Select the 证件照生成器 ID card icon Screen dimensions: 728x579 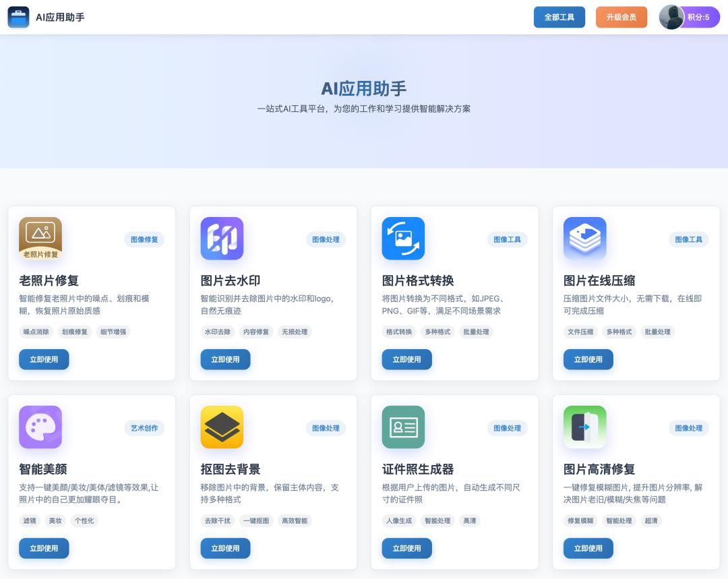point(403,427)
